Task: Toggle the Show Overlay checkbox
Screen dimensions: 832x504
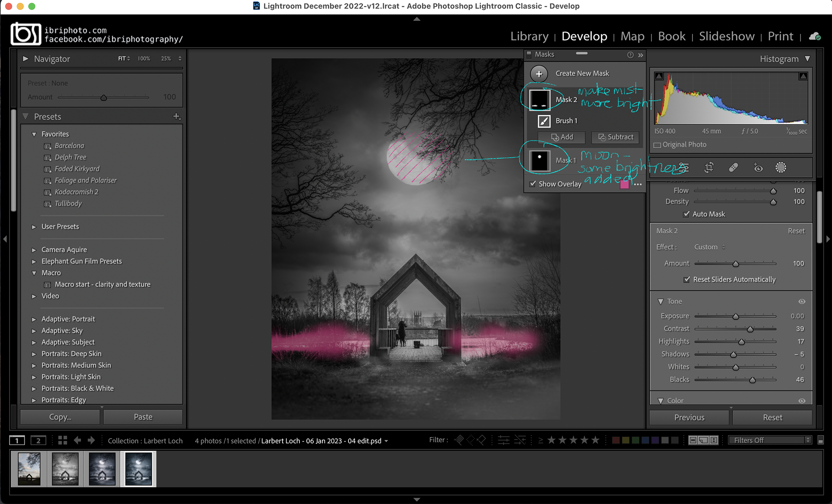Action: 533,184
